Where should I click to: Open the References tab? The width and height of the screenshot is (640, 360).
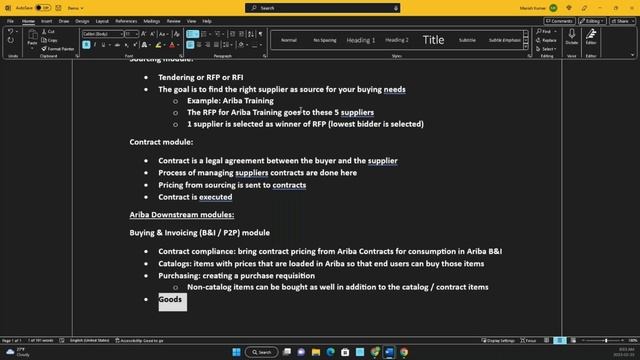[126, 21]
